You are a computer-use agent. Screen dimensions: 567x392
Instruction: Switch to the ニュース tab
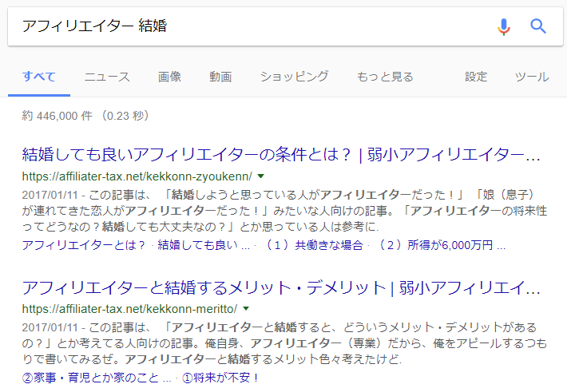(x=107, y=77)
